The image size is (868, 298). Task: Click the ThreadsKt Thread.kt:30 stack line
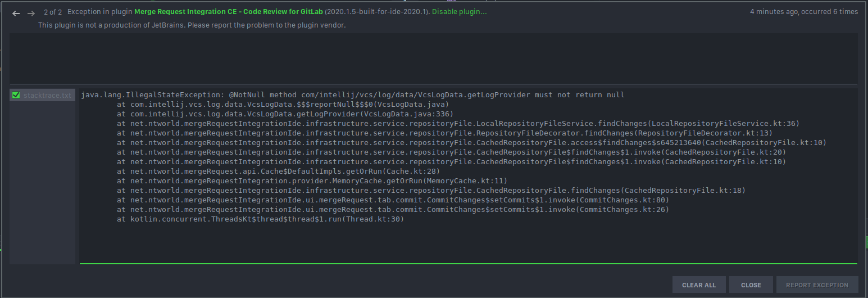(260, 219)
